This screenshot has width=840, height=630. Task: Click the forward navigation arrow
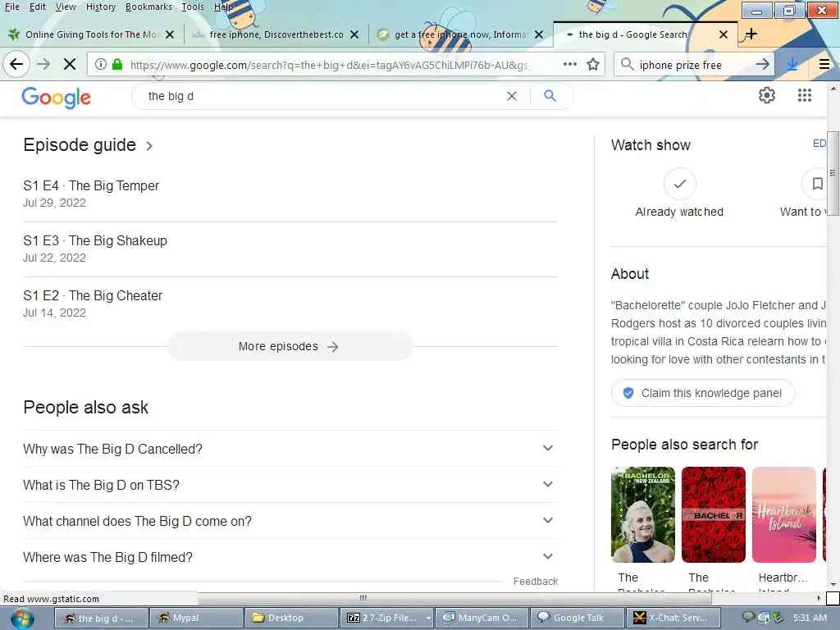pos(43,65)
